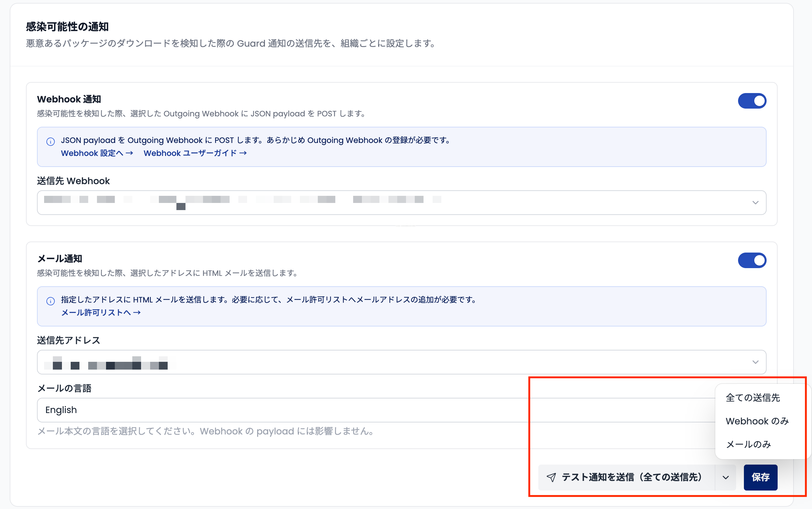Screen dimensions: 812x509
Task: Select 全ての送信先 from the menu
Action: [752, 397]
